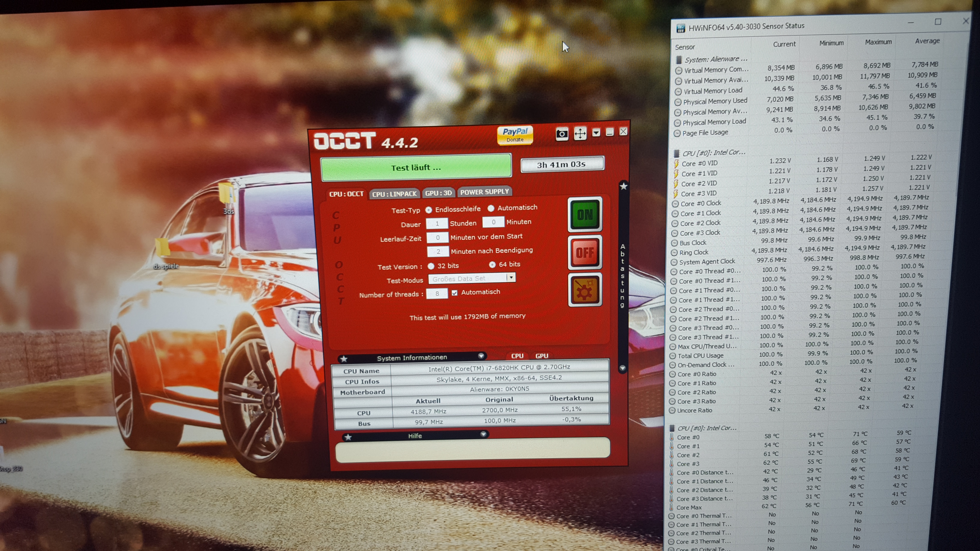The height and width of the screenshot is (551, 980).
Task: Click HWiNFO64 title bar app icon
Action: pyautogui.click(x=680, y=28)
